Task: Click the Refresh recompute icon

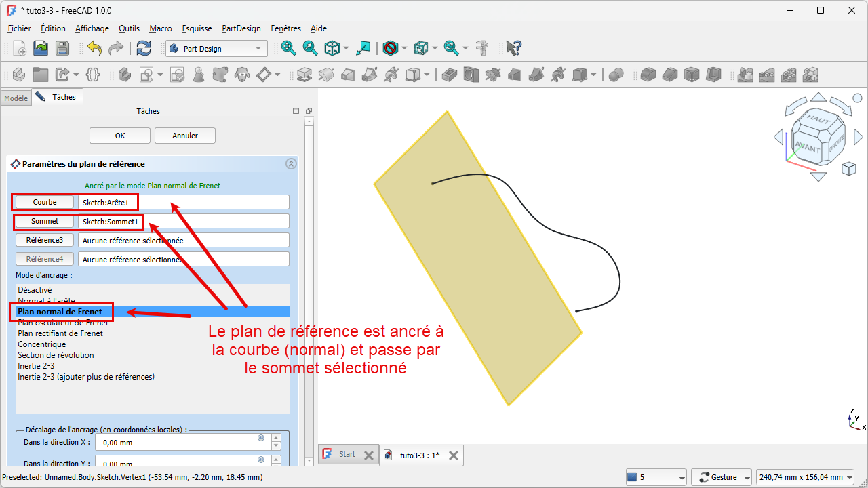Action: pyautogui.click(x=143, y=48)
